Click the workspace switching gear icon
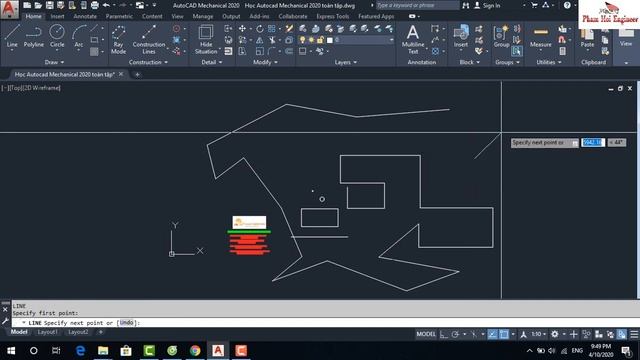 coord(554,334)
